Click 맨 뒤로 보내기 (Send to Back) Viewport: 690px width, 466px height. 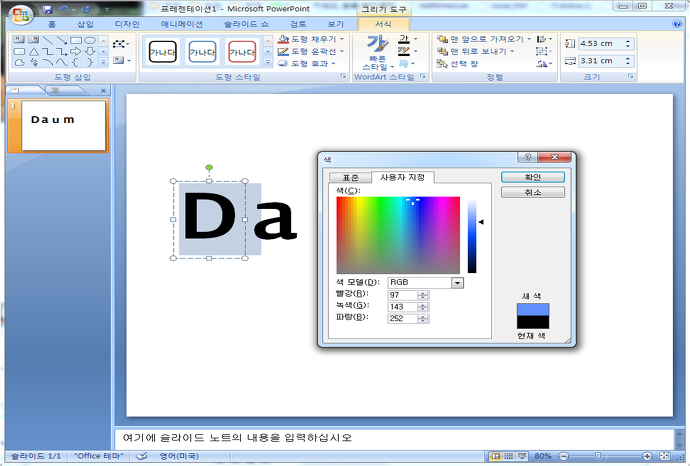[475, 51]
